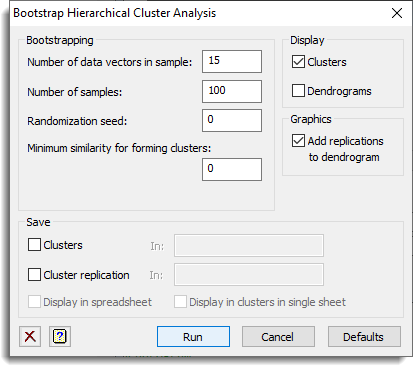This screenshot has width=413, height=366.
Task: Click the dialog title bar text
Action: (x=115, y=13)
